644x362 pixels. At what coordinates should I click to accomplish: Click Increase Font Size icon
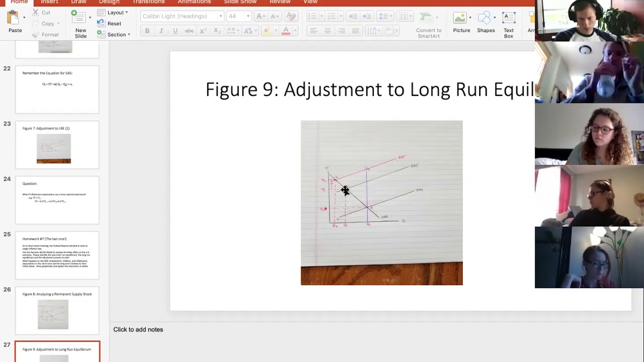coord(260,17)
